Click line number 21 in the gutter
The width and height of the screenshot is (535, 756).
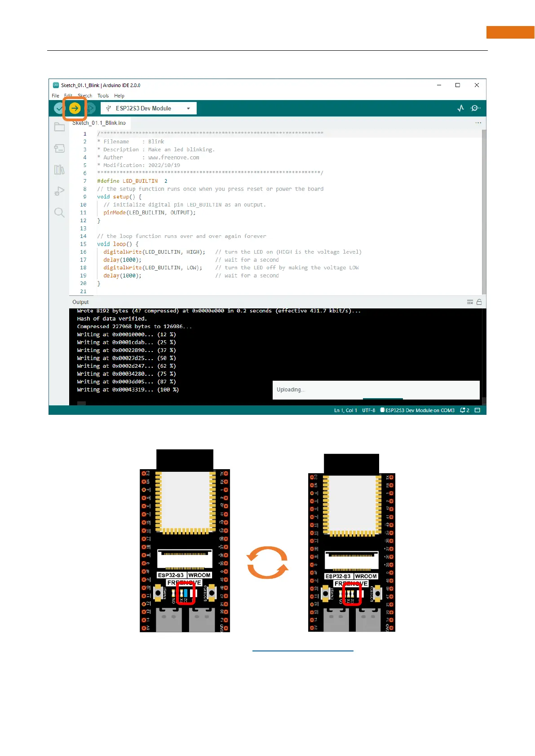click(83, 291)
